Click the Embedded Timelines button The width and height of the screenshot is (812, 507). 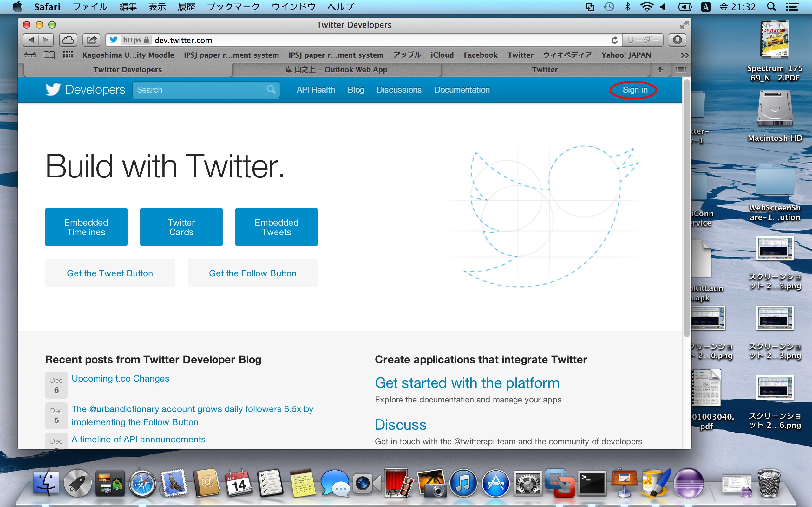coord(86,227)
